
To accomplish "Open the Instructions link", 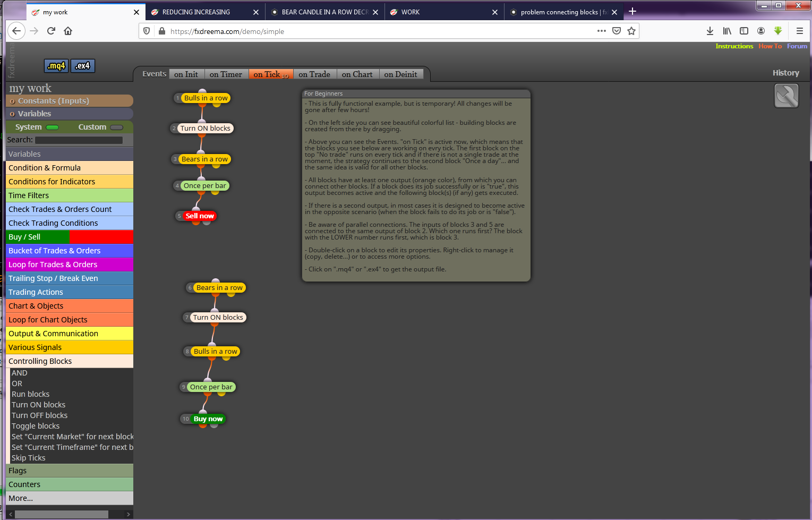I will (734, 46).
